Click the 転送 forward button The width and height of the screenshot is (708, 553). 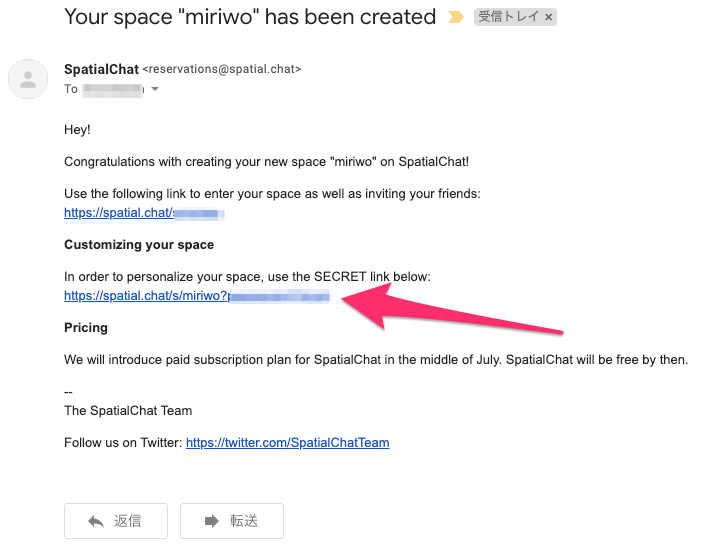coord(232,521)
